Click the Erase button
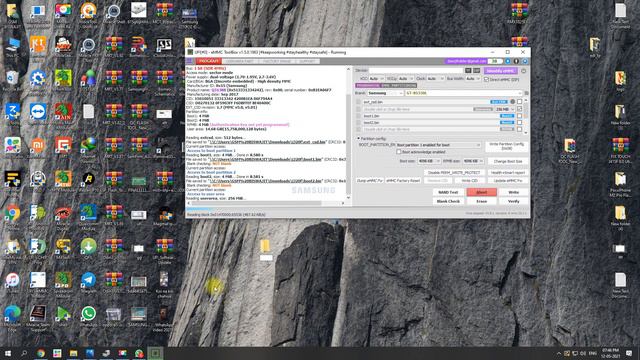This screenshot has height=360, width=640. tap(482, 201)
